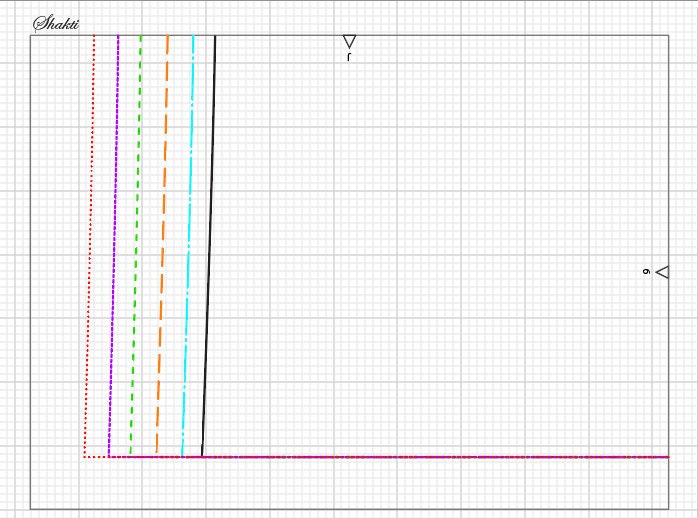Image resolution: width=698 pixels, height=518 pixels.
Task: Click where the cyan line meets the baseline
Action: click(x=182, y=457)
